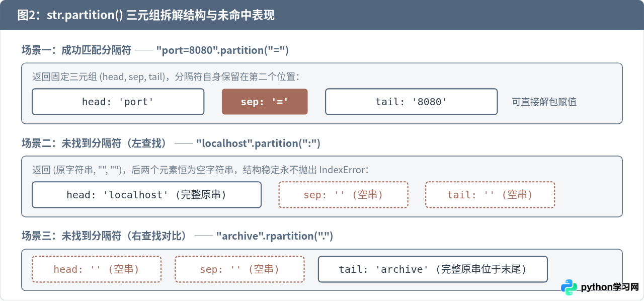Click the 场景二 heading for 左查找
Image resolution: width=644 pixels, height=301 pixels.
(x=171, y=143)
